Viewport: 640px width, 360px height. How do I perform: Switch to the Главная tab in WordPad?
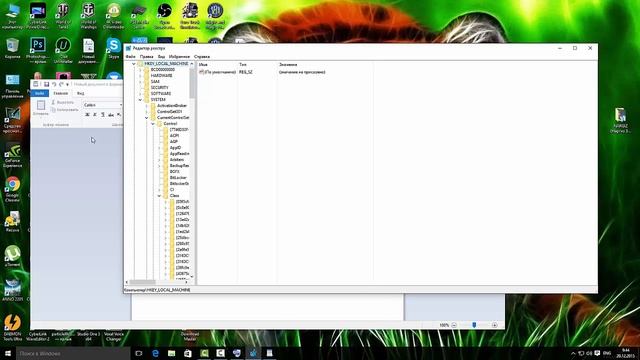click(61, 93)
